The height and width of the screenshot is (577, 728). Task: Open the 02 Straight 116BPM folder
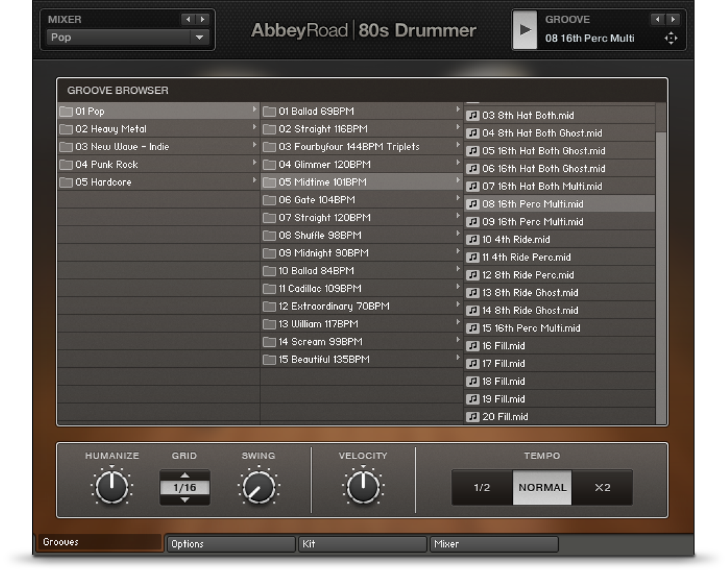point(361,129)
